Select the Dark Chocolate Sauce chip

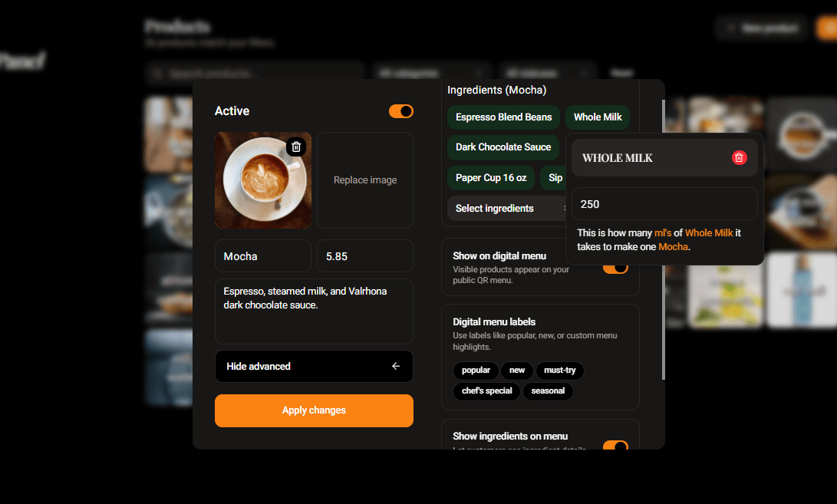503,147
